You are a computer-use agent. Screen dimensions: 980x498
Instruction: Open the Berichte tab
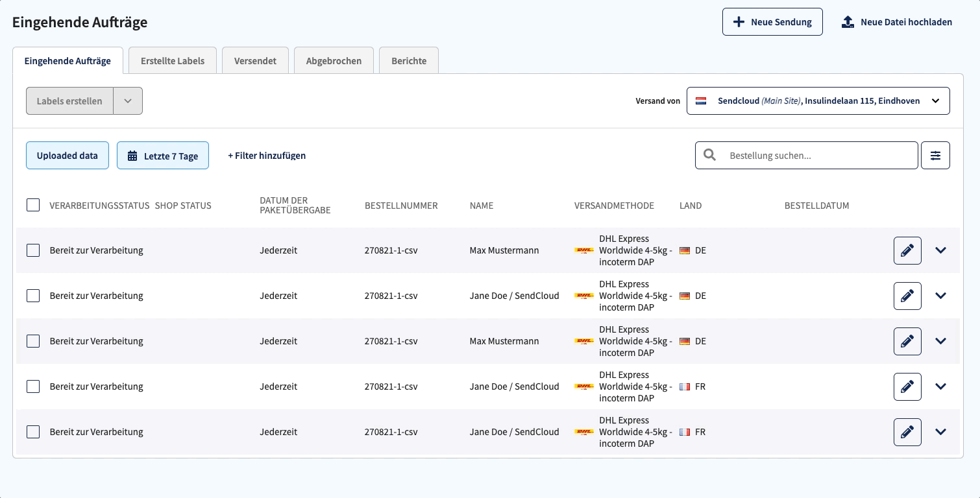(x=409, y=60)
